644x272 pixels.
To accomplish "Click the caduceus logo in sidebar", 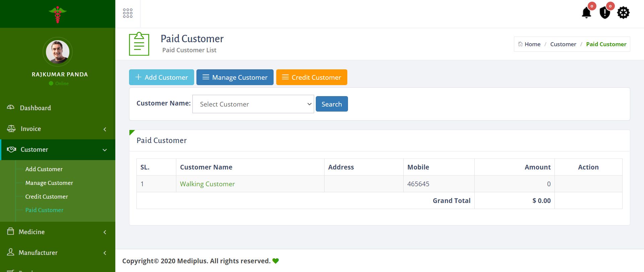I will (x=58, y=14).
